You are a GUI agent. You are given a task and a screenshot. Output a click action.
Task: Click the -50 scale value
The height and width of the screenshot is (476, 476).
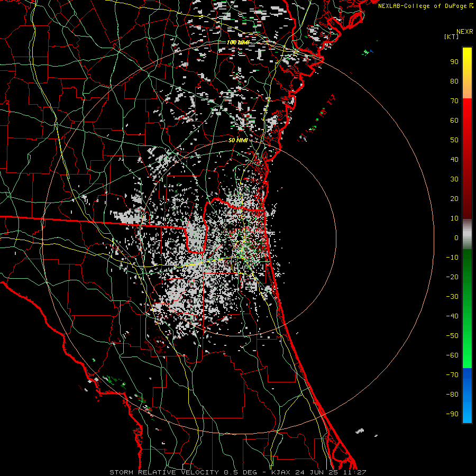click(452, 336)
